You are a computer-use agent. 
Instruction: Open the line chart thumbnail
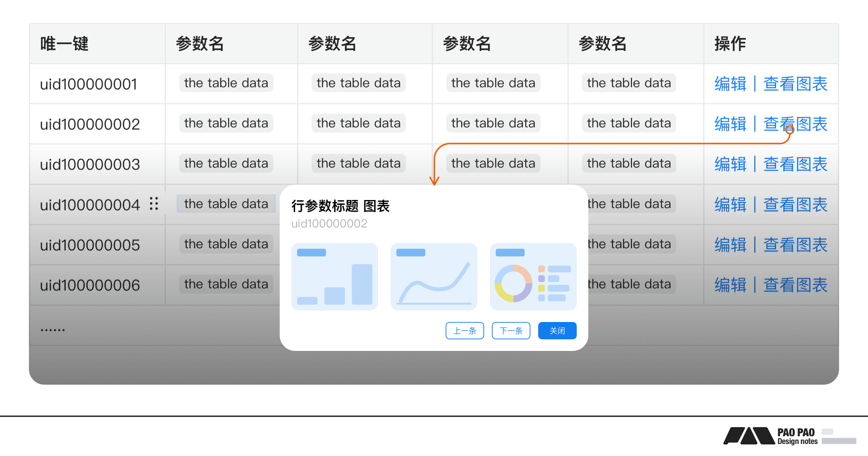[434, 277]
